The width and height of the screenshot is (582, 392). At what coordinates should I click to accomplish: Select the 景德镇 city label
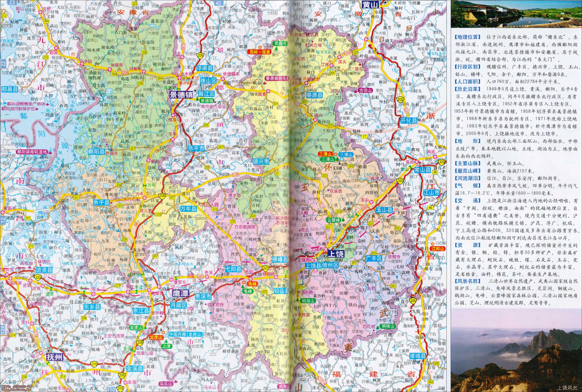[x=181, y=95]
